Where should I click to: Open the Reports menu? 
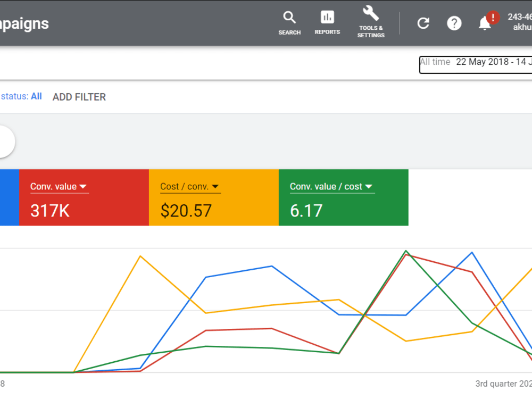click(x=327, y=23)
